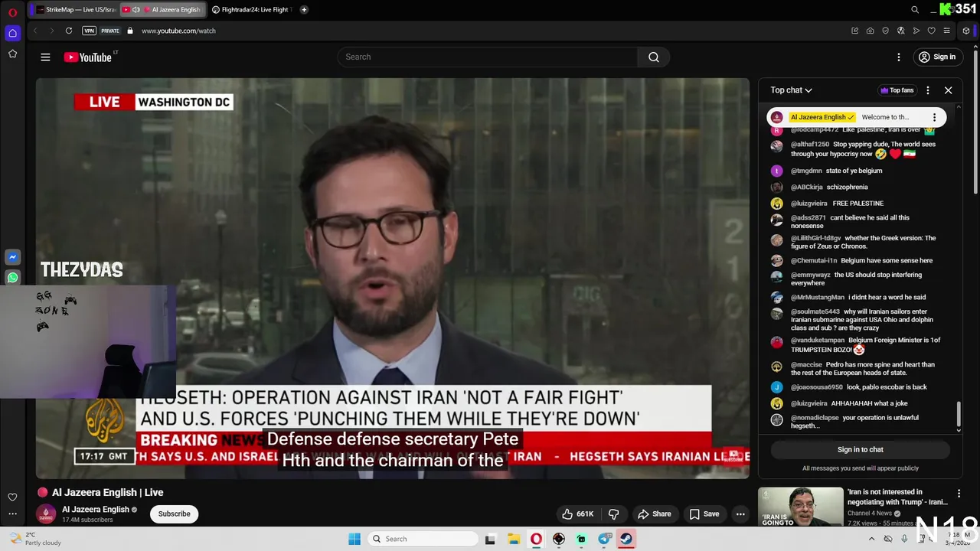Save the video to a playlist

(x=704, y=514)
